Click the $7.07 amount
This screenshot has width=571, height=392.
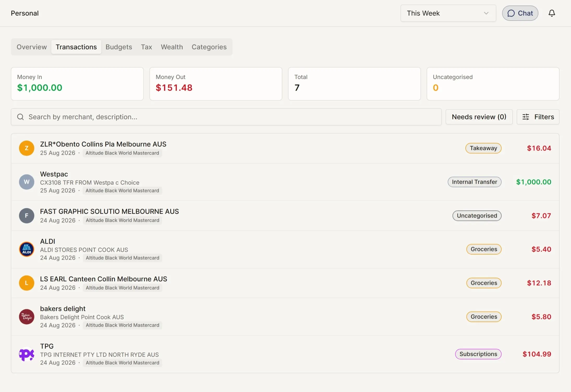[541, 216]
